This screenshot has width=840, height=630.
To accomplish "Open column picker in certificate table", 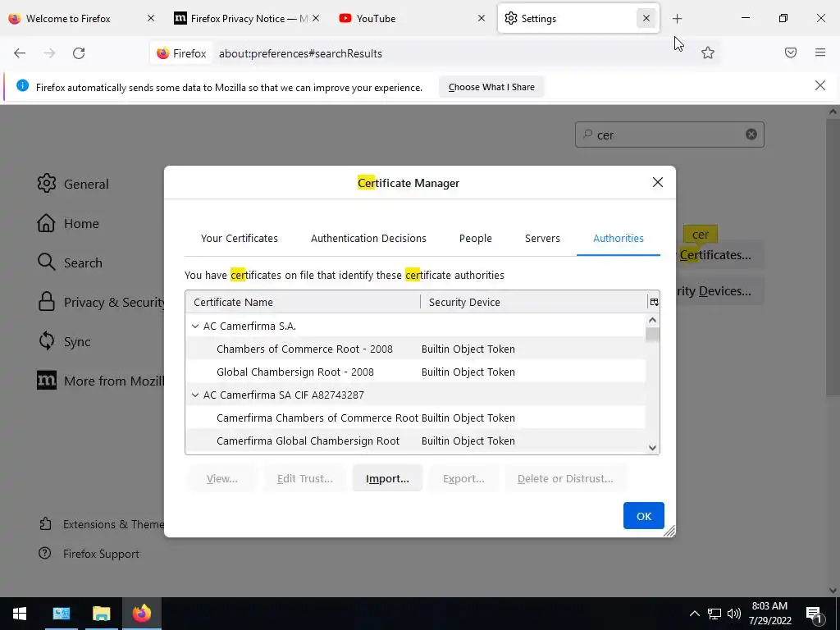I will pos(654,302).
